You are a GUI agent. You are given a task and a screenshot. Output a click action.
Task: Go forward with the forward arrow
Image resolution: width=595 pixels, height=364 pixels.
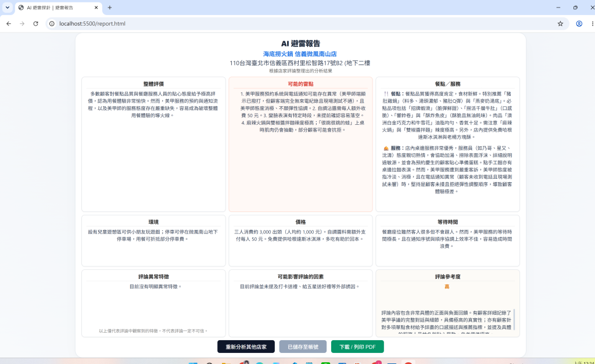pos(22,23)
